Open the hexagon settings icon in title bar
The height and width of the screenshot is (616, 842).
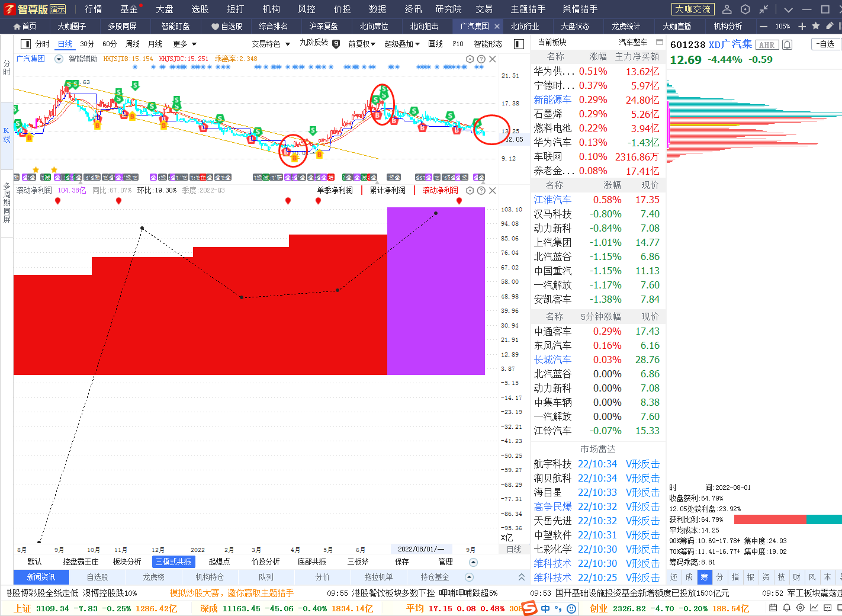[745, 9]
